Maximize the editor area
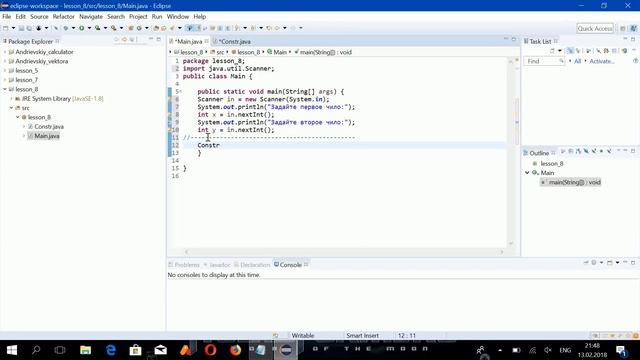The image size is (640, 360). coord(513,39)
